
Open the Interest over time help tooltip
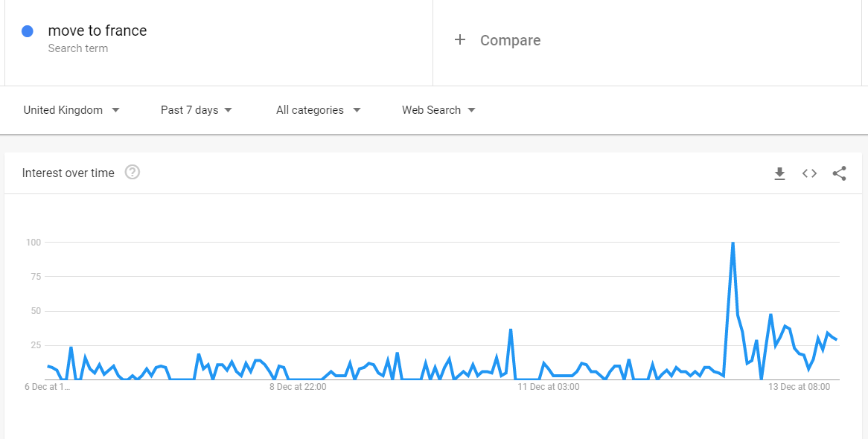[133, 173]
